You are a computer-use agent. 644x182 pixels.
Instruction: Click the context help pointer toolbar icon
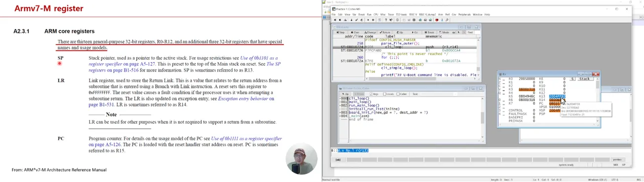[x=391, y=20]
